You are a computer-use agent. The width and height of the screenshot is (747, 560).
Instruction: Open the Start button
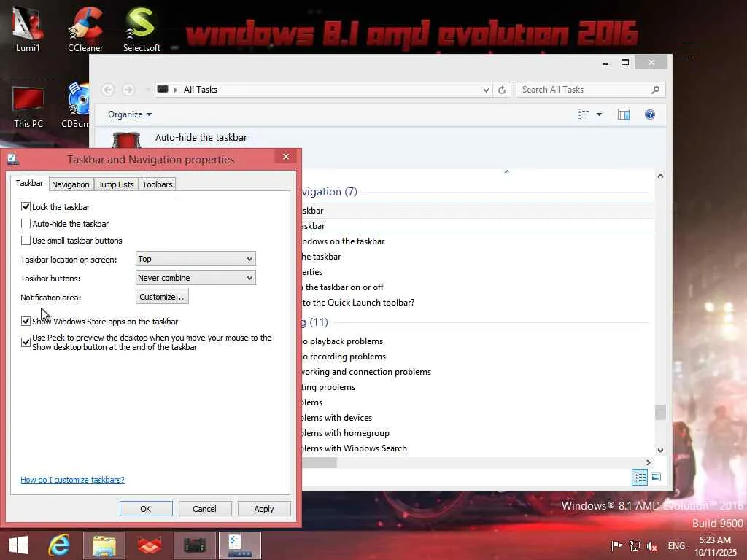point(18,545)
